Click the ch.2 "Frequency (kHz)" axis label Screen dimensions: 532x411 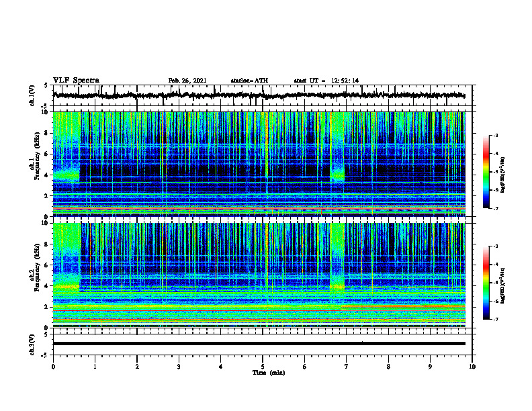click(37, 266)
